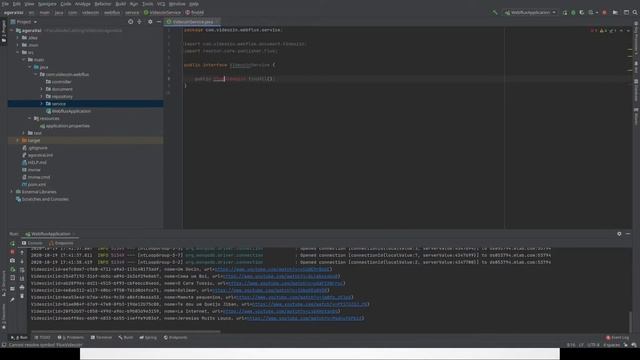The image size is (640, 360).
Task: Select the controller package in the tree
Action: [59, 82]
